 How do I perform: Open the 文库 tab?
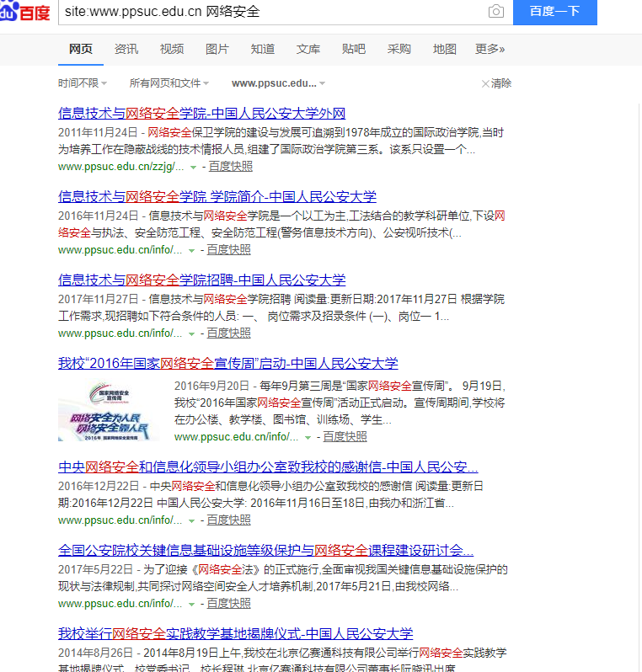point(308,50)
